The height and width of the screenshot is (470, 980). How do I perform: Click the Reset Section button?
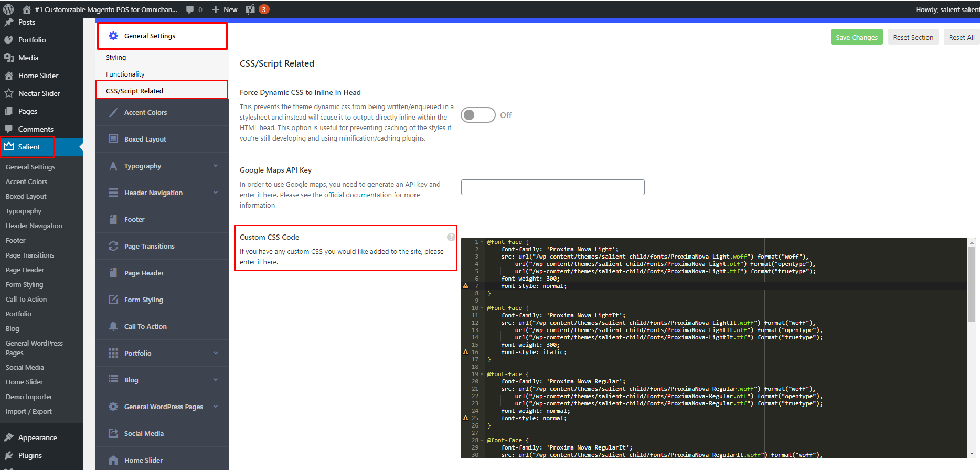click(913, 37)
